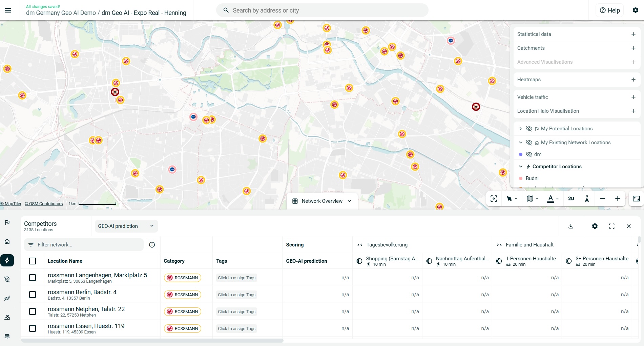This screenshot has width=644, height=346.
Task: Collapse the Familie und Haushalt column group
Action: click(499, 245)
